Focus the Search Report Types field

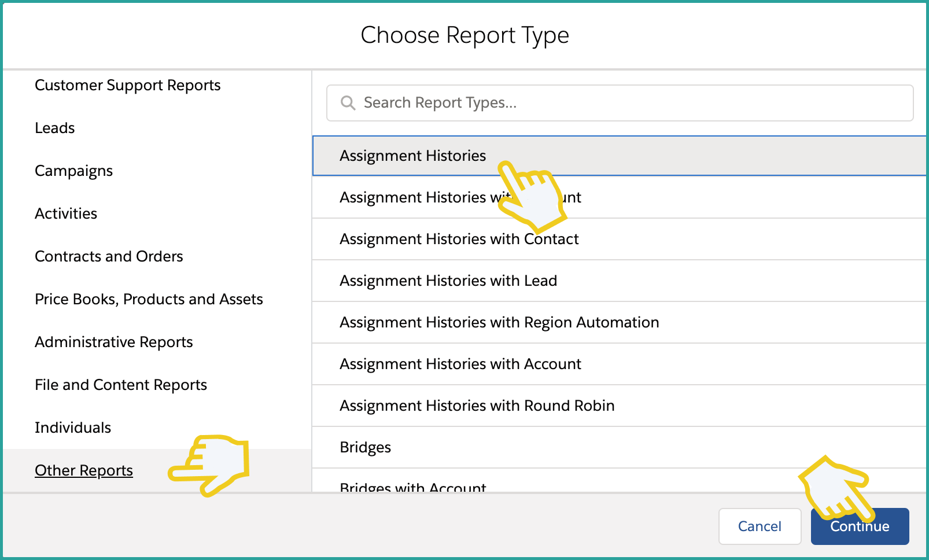(x=620, y=103)
